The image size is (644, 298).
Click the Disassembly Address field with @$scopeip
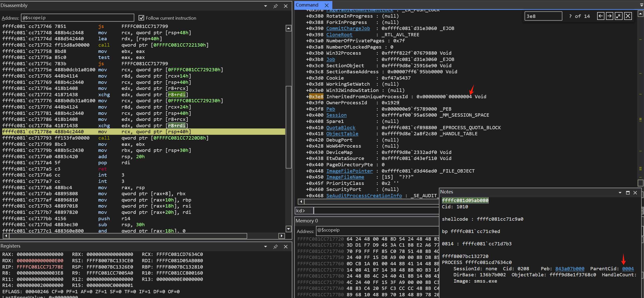tap(77, 18)
